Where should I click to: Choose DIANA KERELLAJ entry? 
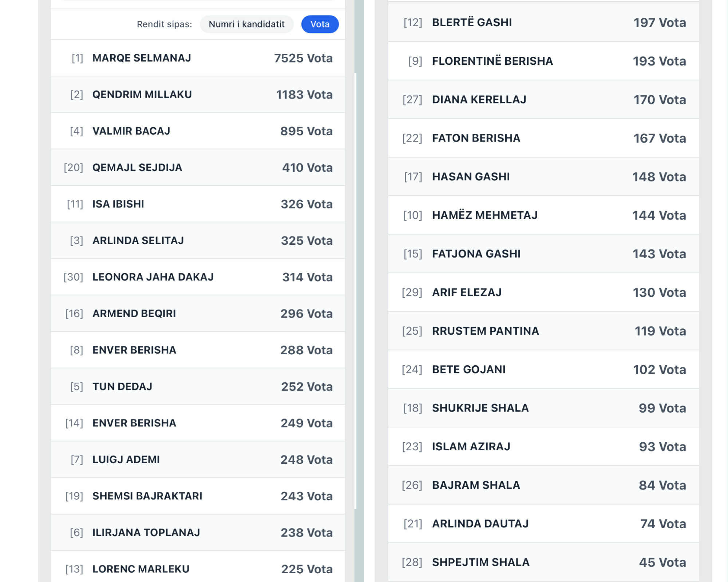point(543,100)
